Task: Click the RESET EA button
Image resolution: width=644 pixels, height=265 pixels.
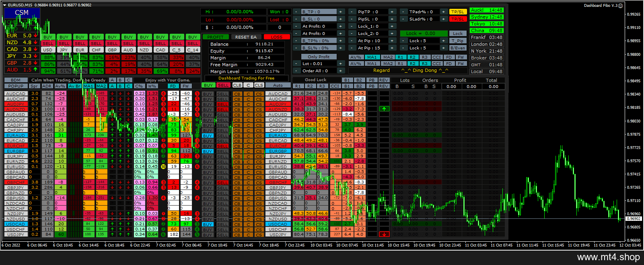Action: pos(246,37)
